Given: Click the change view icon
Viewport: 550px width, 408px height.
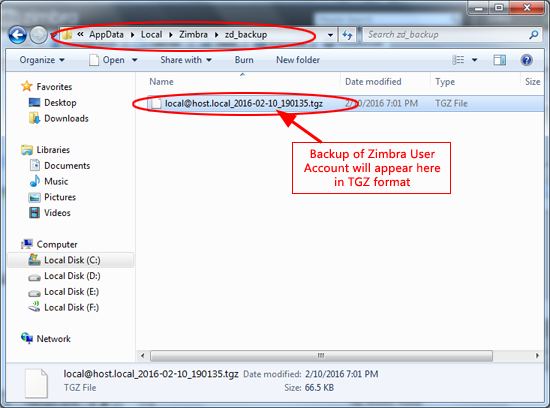Looking at the screenshot, I should (x=458, y=60).
